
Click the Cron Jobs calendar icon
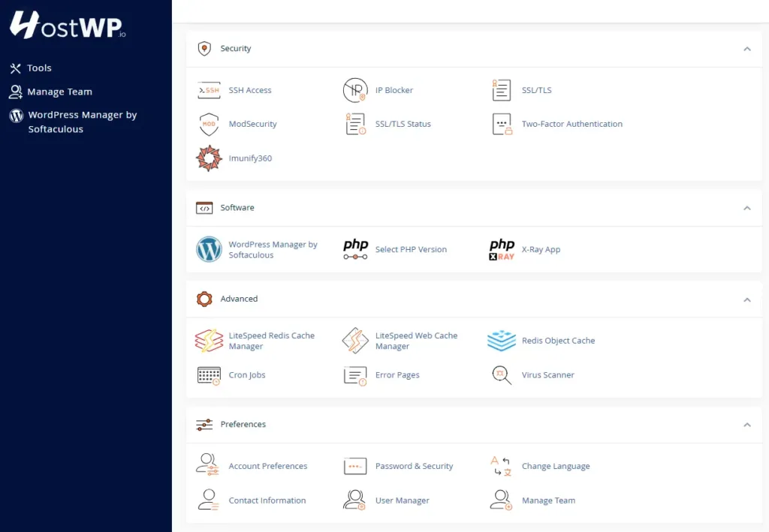click(x=209, y=376)
